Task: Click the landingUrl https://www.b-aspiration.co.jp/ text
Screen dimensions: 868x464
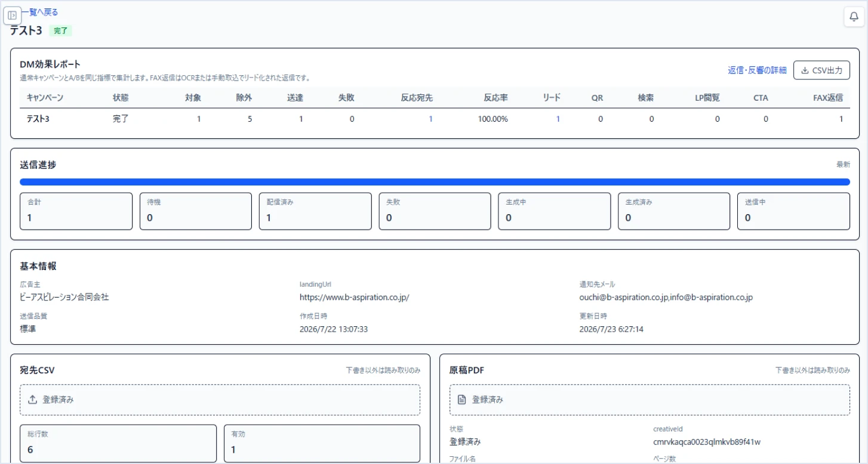Action: (355, 297)
